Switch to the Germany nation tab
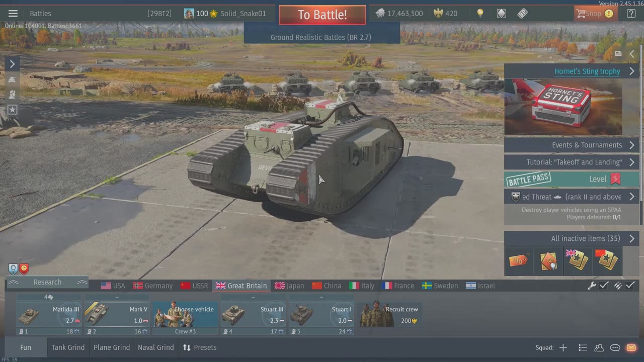644x362 pixels. pyautogui.click(x=152, y=286)
